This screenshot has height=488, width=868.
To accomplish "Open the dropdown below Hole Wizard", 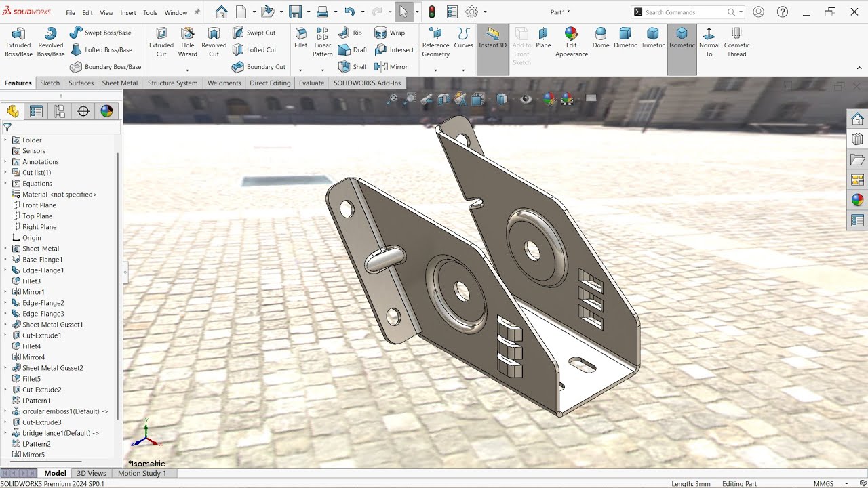I will 188,70.
